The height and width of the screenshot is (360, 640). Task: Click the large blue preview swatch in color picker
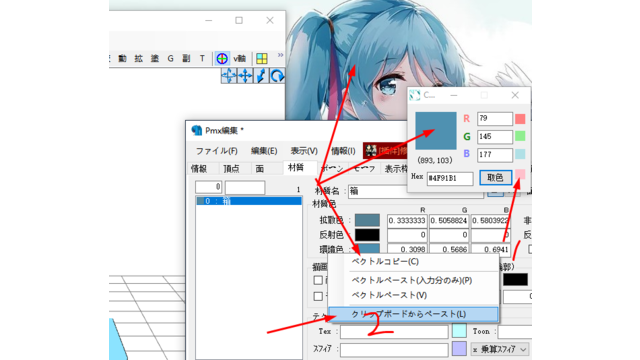436,131
